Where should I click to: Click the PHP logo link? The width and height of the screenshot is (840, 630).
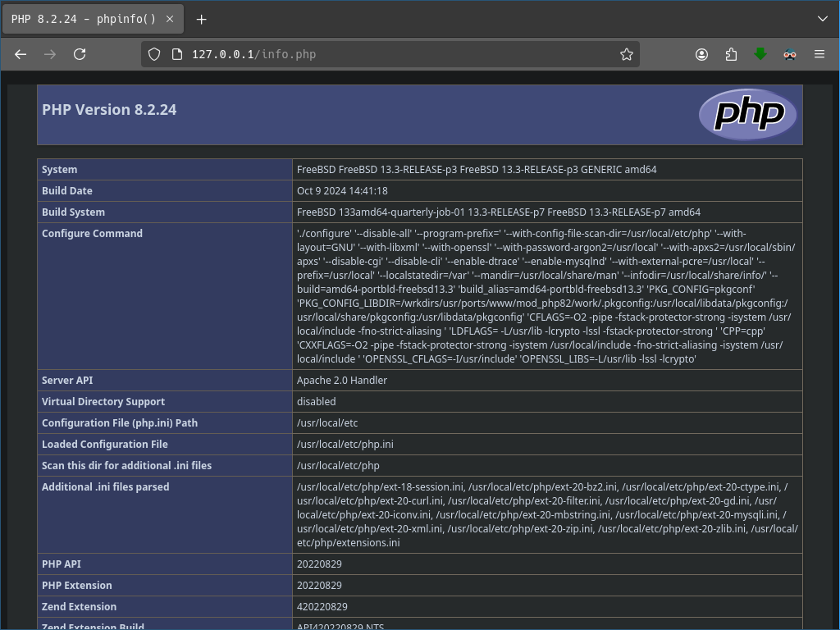pos(747,114)
